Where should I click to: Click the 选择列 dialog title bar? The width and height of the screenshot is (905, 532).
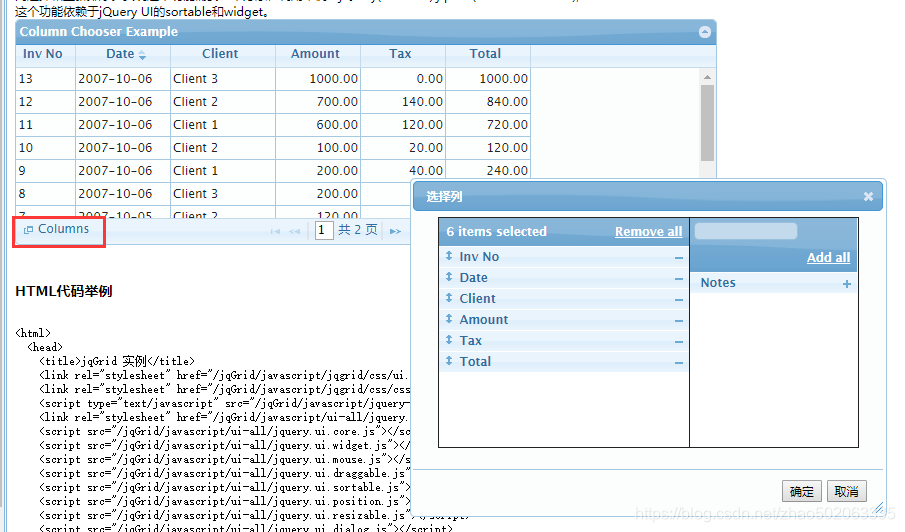coord(648,196)
